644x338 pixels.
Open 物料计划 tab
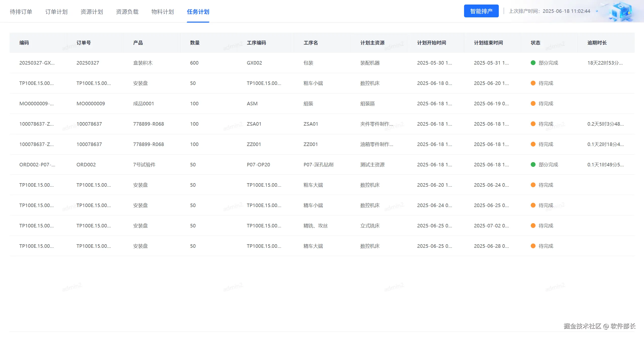(163, 12)
